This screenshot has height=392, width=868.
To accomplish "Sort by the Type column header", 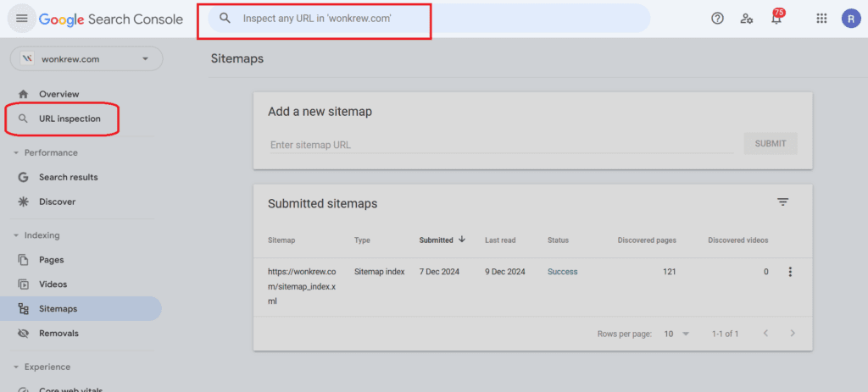I will pyautogui.click(x=362, y=240).
